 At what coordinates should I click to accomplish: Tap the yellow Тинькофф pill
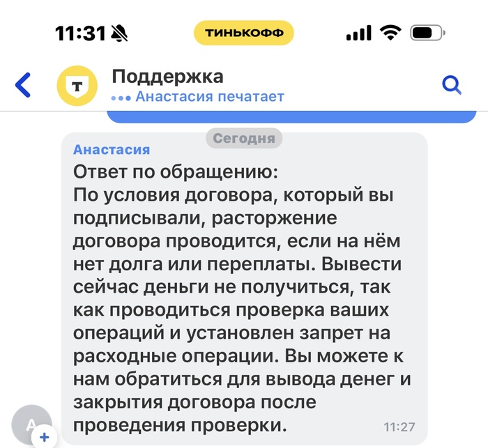pos(244,33)
